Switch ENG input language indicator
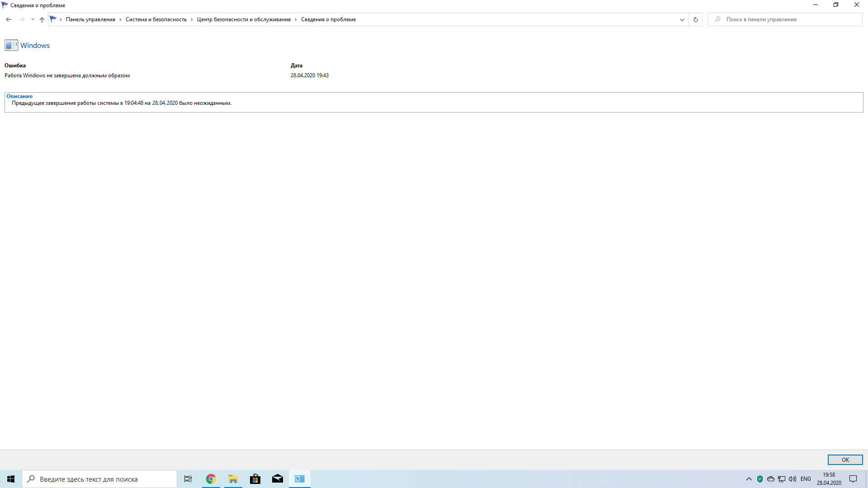This screenshot has width=868, height=488. (806, 479)
